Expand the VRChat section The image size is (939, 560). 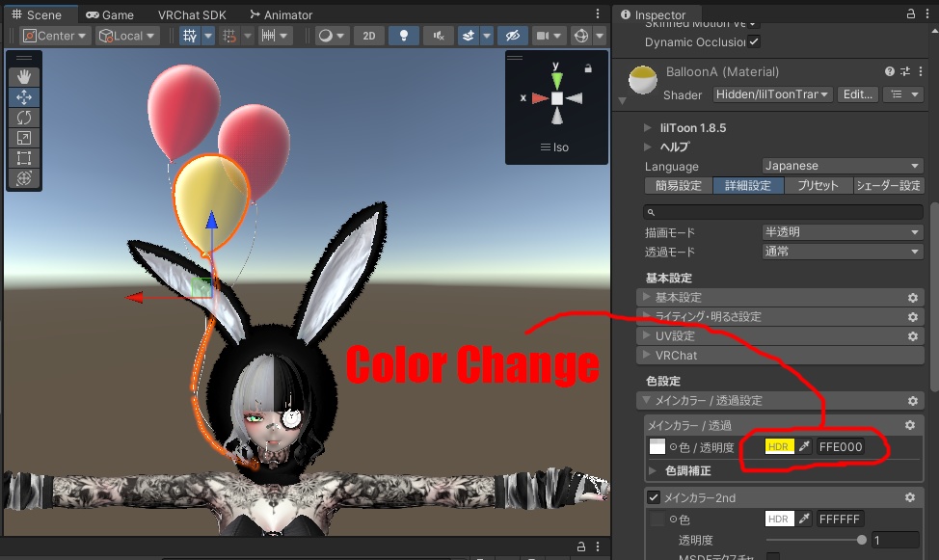[780, 355]
